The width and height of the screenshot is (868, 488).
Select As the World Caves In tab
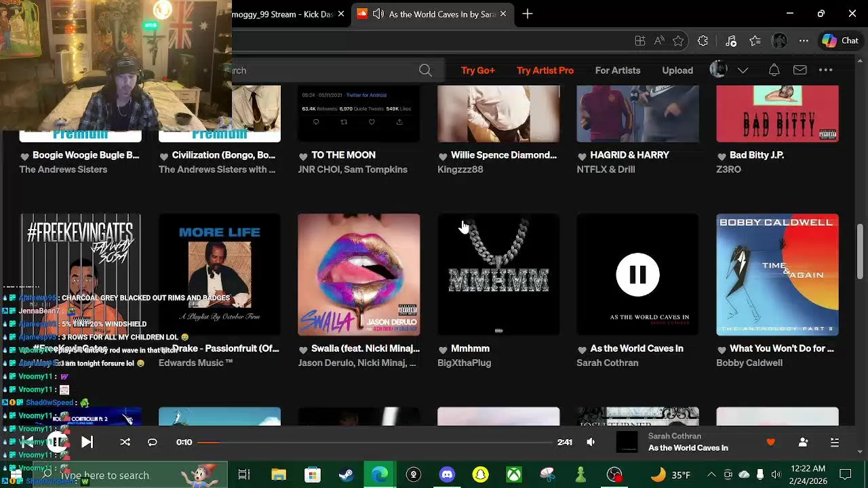pos(432,14)
